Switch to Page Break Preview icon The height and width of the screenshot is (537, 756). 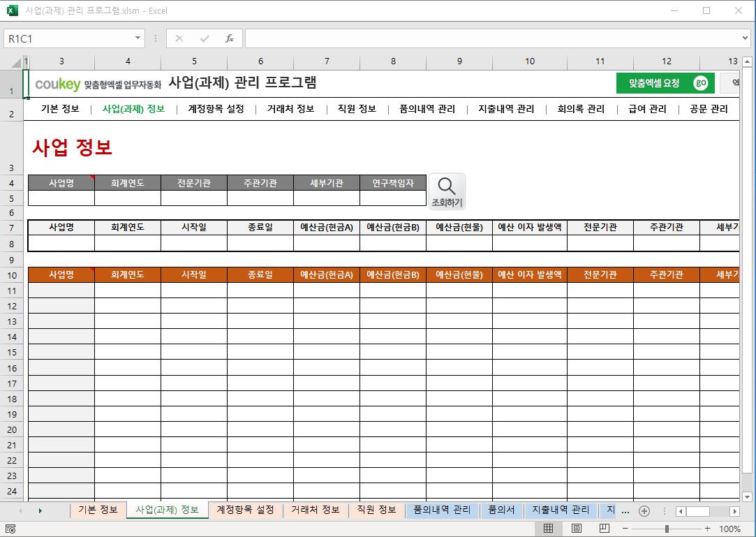(604, 529)
